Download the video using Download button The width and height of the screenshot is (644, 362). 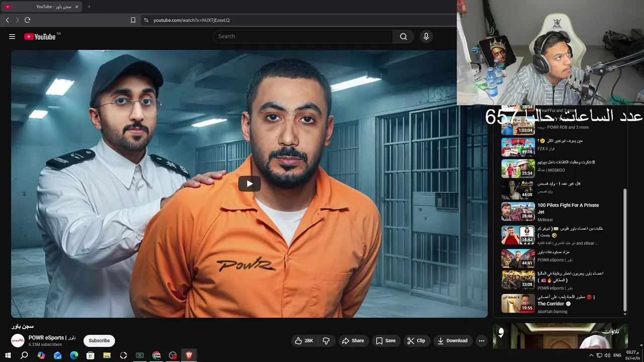pyautogui.click(x=452, y=341)
